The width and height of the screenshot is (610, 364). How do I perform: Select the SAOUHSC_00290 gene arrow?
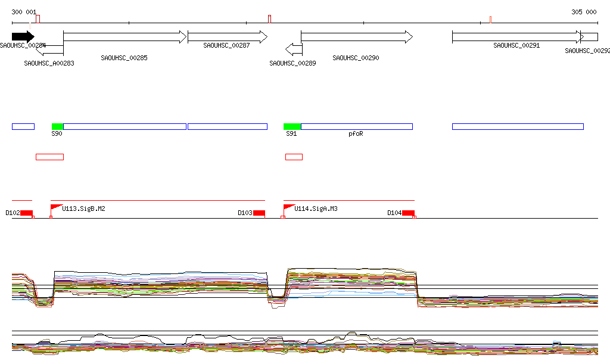(357, 37)
